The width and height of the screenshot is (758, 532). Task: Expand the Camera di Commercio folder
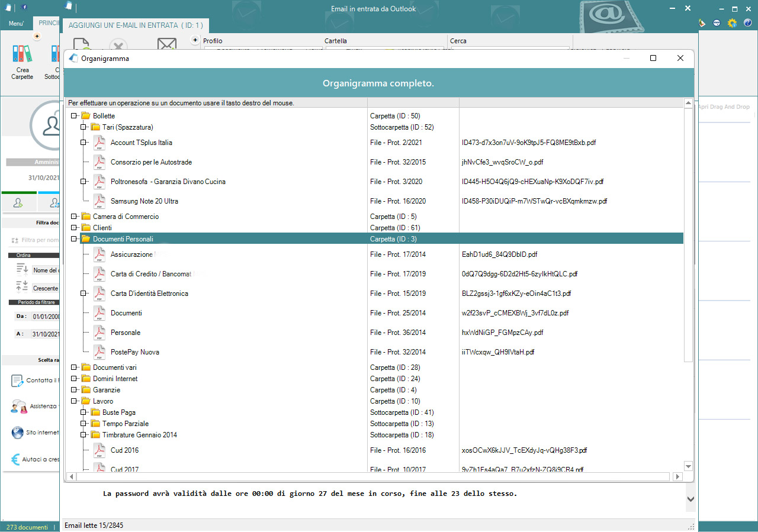pyautogui.click(x=74, y=217)
